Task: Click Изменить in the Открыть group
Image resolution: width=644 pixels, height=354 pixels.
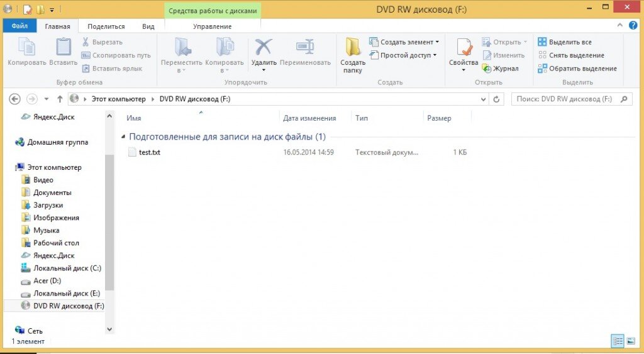Action: (504, 55)
